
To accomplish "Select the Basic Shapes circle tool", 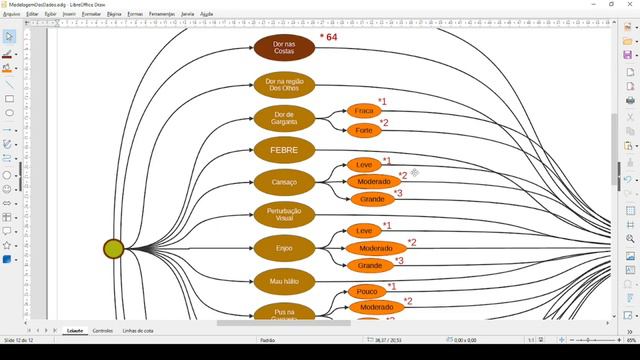I will pyautogui.click(x=7, y=175).
